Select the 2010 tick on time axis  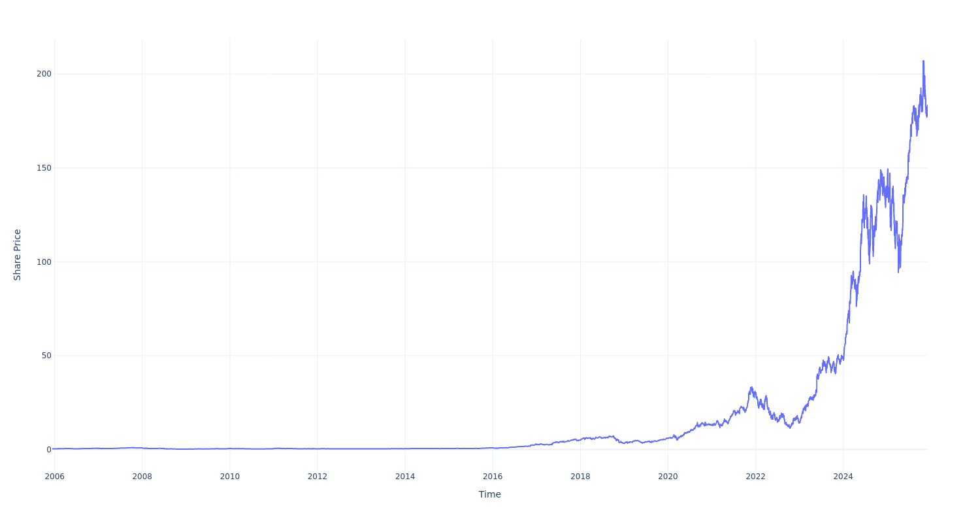click(229, 477)
